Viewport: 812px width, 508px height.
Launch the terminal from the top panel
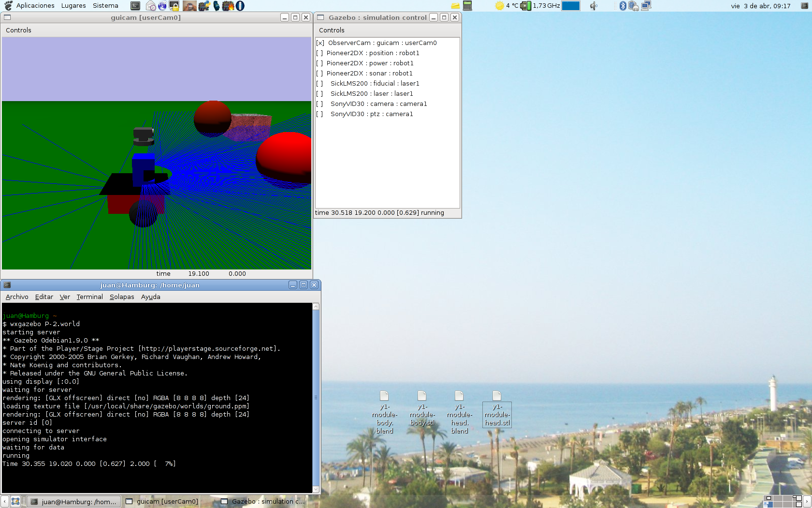pyautogui.click(x=136, y=6)
